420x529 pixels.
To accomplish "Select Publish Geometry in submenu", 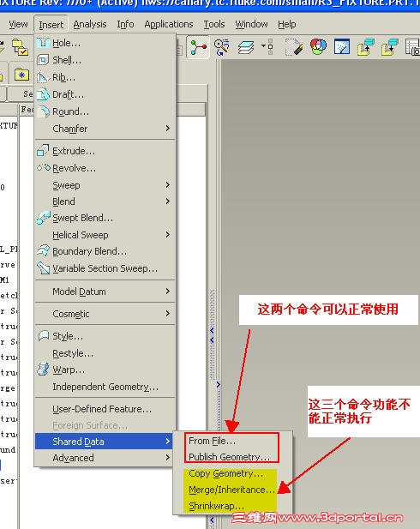I will tap(232, 457).
